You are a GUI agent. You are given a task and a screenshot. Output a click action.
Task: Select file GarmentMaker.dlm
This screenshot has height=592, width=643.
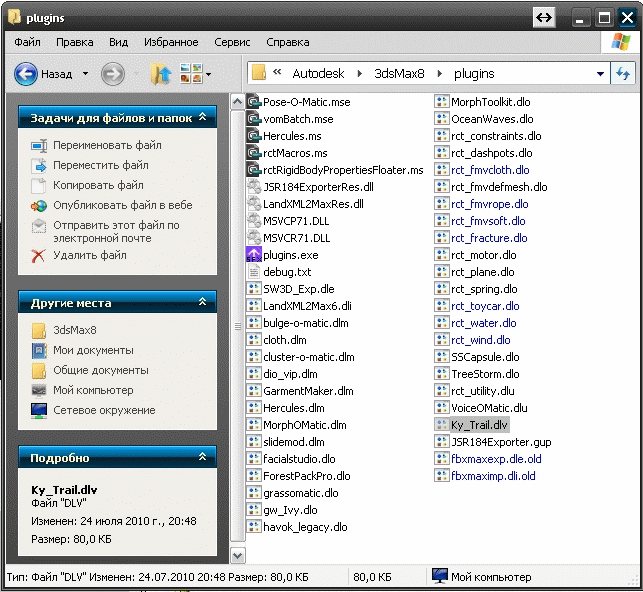coord(308,391)
